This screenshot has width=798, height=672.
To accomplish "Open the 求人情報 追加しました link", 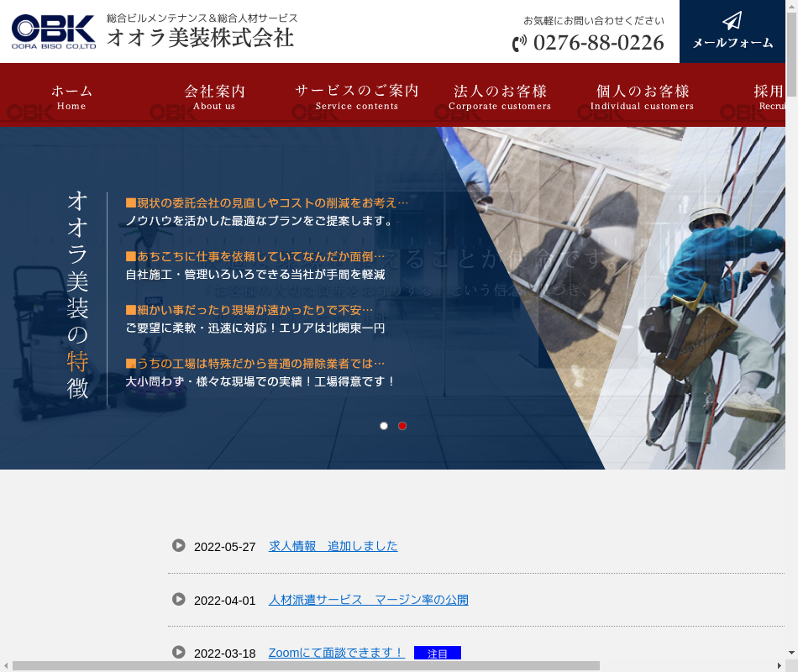I will 333,546.
